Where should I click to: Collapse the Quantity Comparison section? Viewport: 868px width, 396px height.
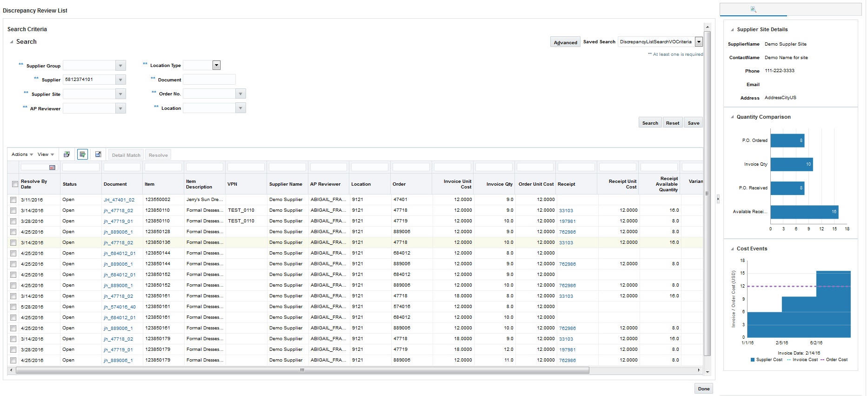(x=732, y=117)
